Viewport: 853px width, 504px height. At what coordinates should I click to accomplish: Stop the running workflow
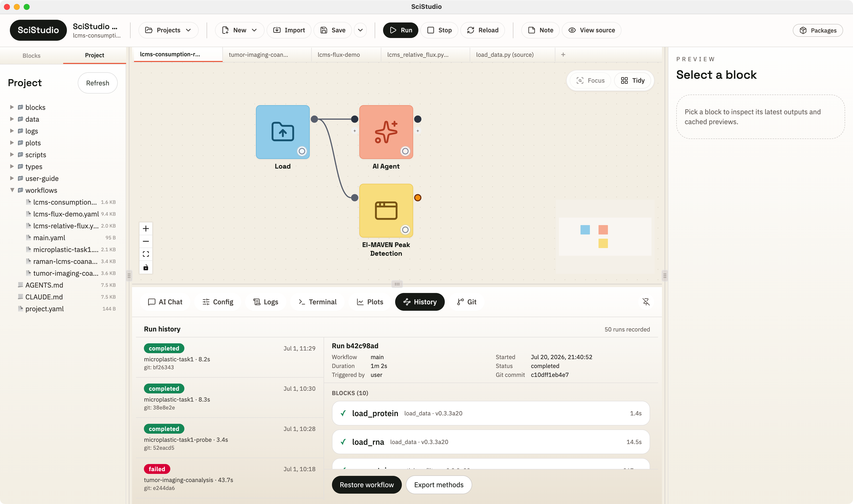point(439,30)
